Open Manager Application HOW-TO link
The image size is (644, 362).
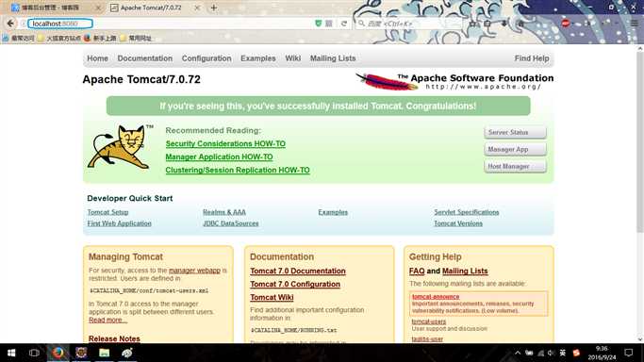[x=219, y=156]
